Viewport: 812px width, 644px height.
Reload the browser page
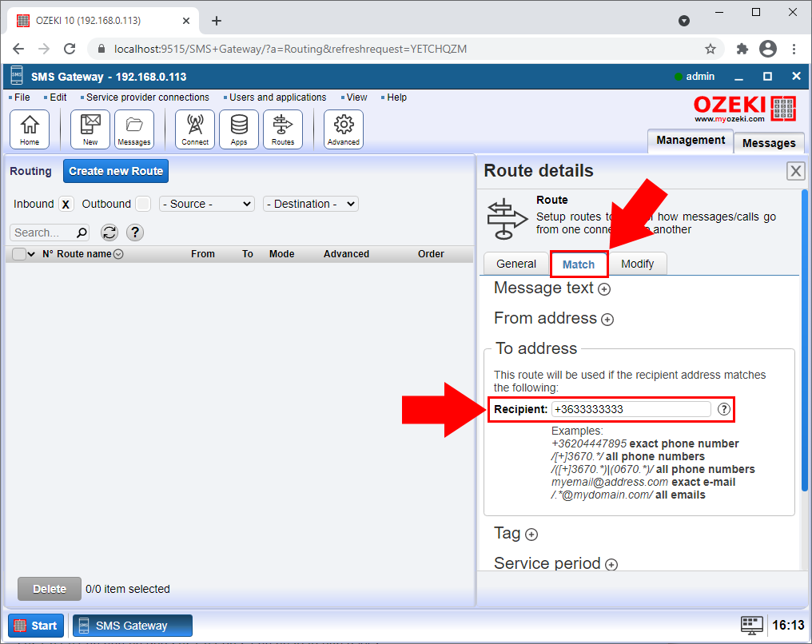70,50
